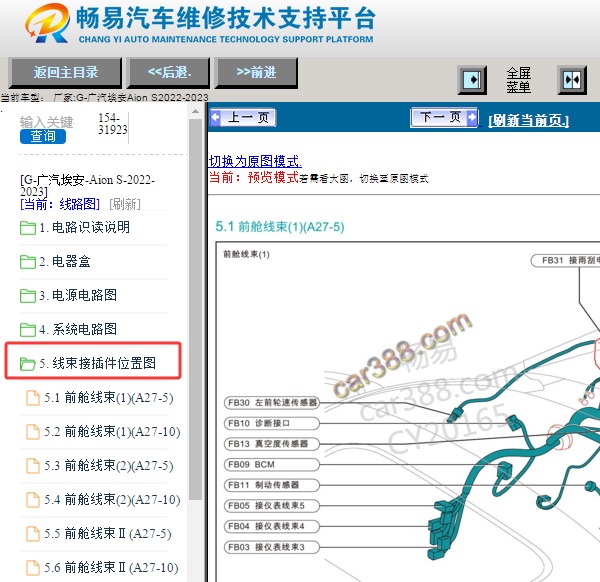Click document icon beside 5.3 entry

point(33,466)
